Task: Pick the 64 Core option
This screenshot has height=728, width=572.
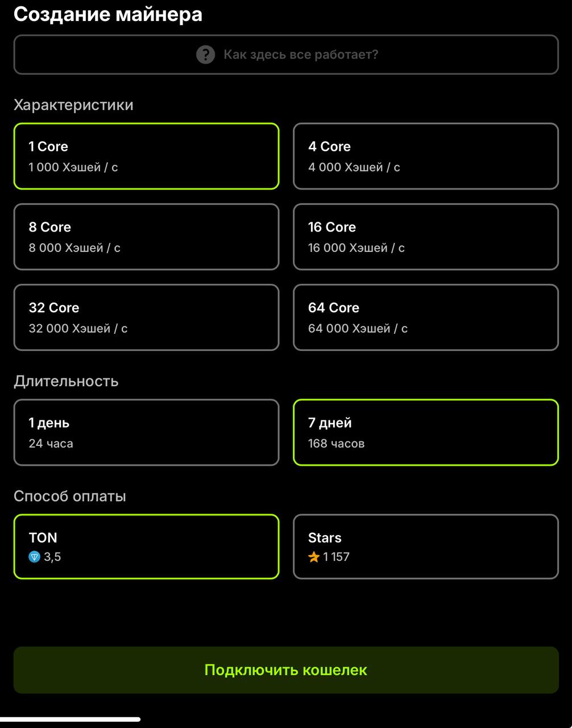Action: tap(426, 317)
